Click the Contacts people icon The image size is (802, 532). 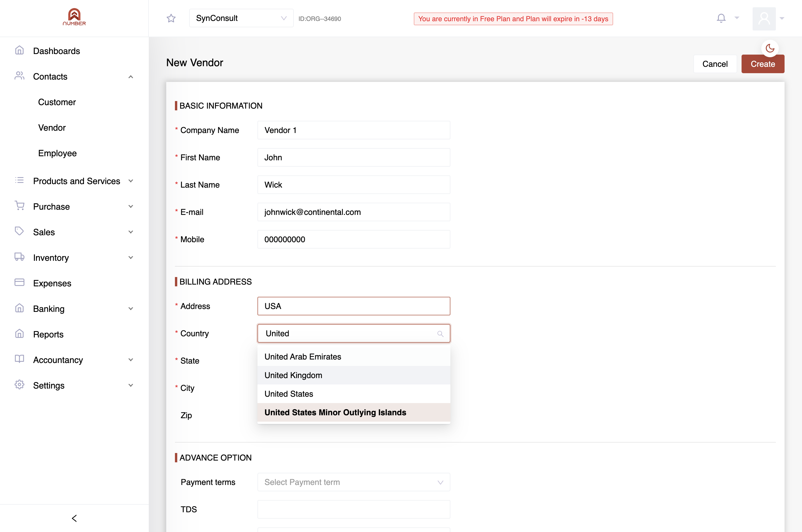(19, 76)
